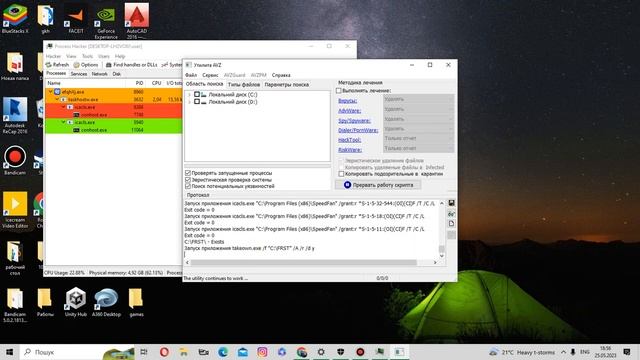Screen dimensions: 640x360
Task: Open Help menu in Process Hacker
Action: tap(120, 56)
